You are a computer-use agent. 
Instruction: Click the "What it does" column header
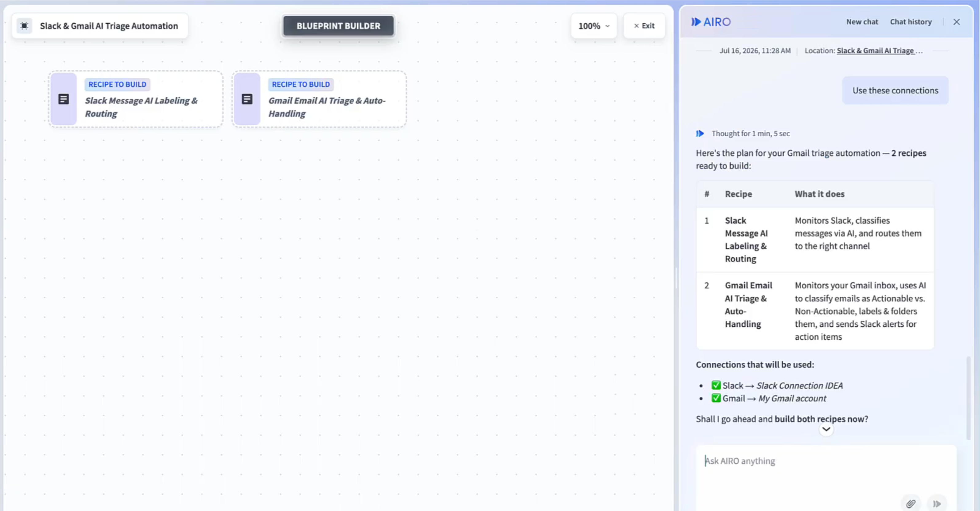(x=819, y=194)
